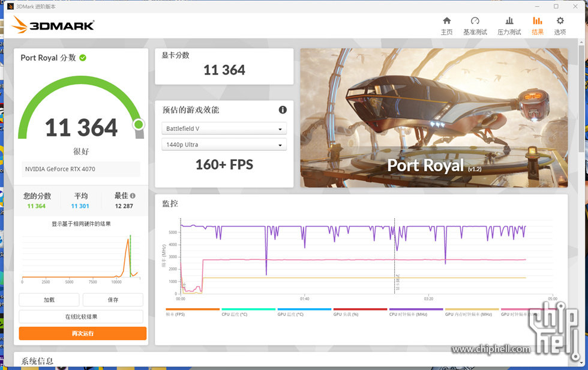
Task: Click the 加载 load button
Action: 49,300
